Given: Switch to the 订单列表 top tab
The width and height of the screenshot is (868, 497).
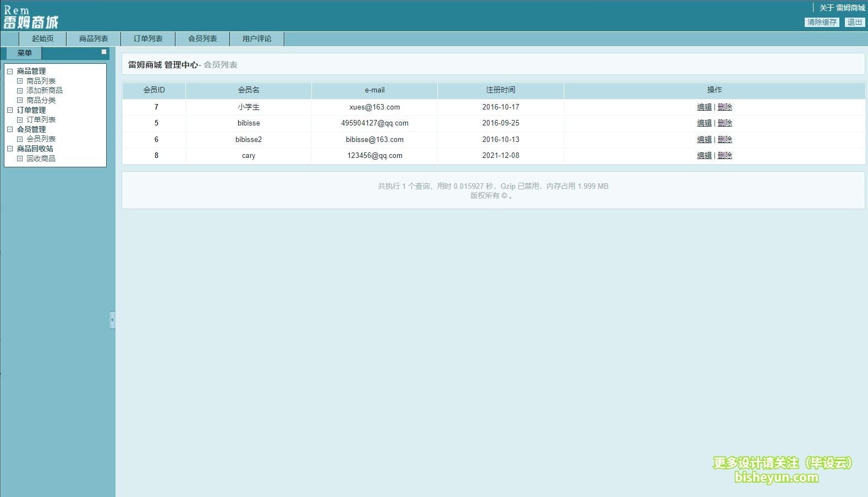Looking at the screenshot, I should tap(148, 39).
